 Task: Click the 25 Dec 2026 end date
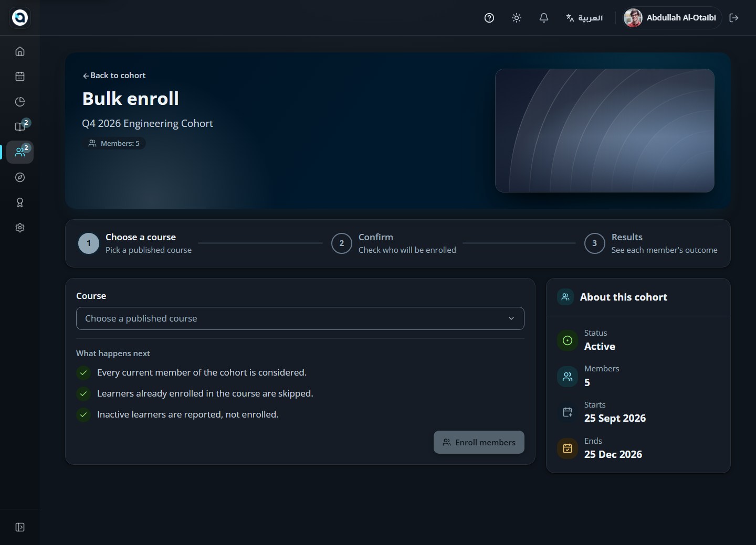[613, 454]
